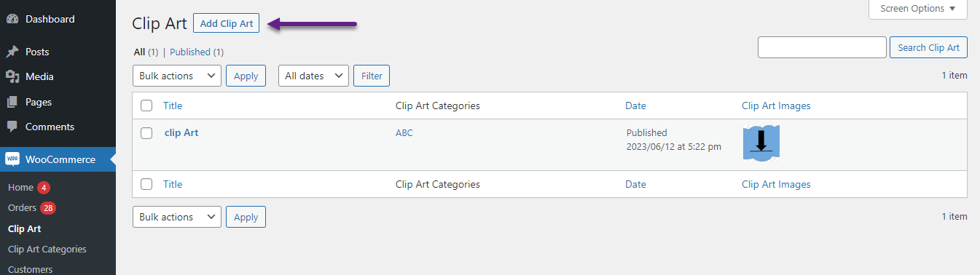Click the Pages icon in sidebar
The image size is (980, 275).
[12, 102]
